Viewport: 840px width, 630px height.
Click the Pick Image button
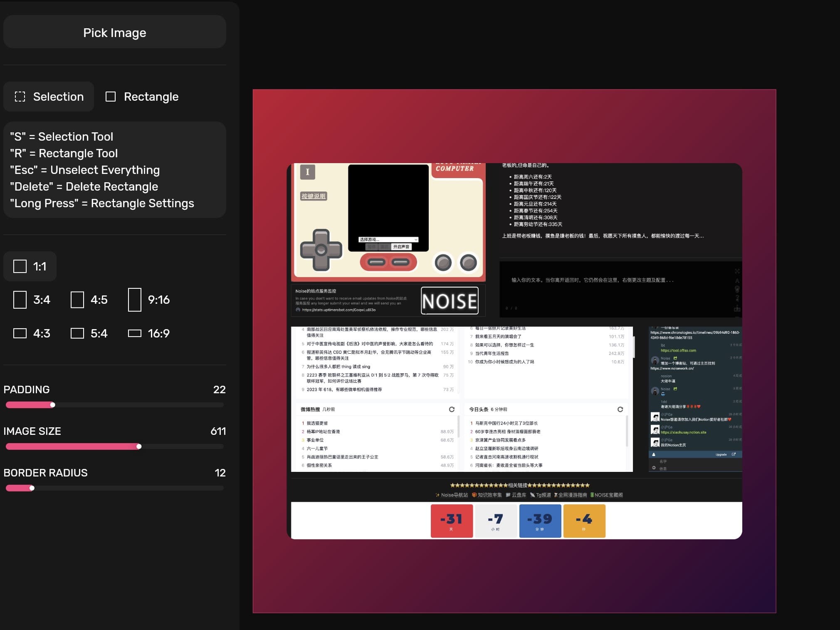(114, 32)
